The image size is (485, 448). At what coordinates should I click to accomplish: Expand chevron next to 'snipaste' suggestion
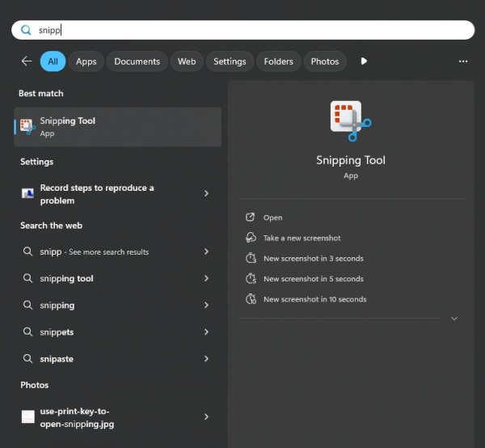coord(206,358)
